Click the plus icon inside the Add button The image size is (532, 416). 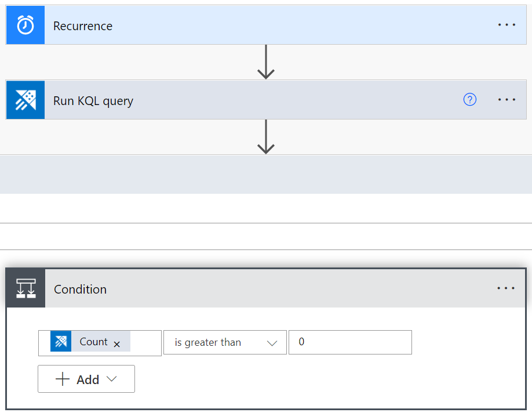tap(61, 378)
